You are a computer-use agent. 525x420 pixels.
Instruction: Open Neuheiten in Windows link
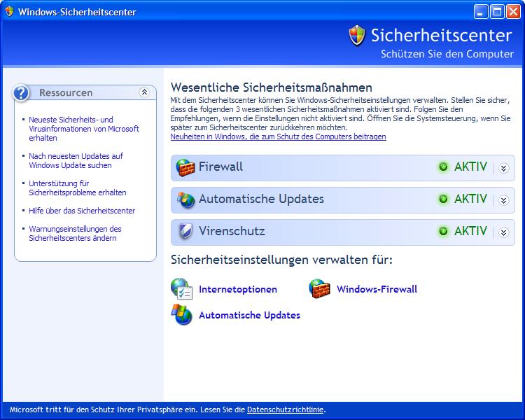(x=278, y=136)
